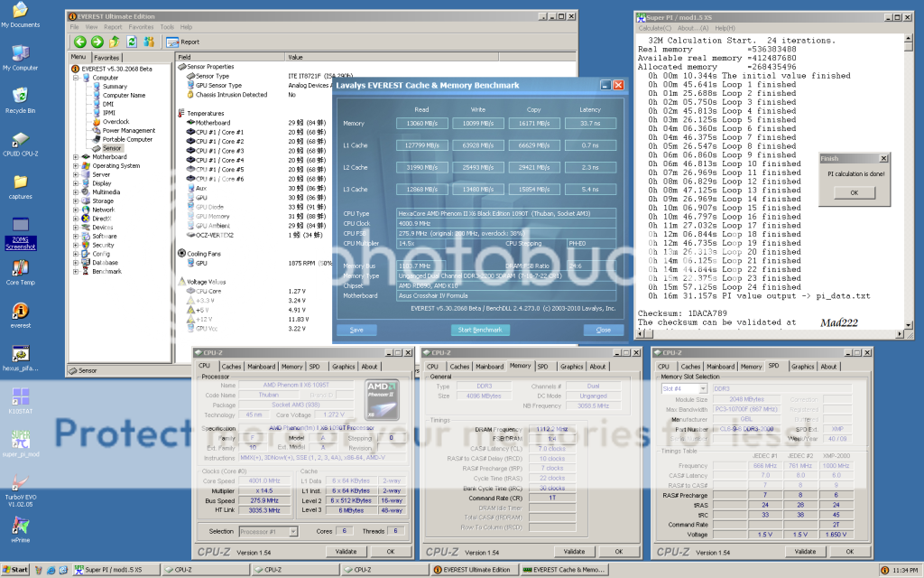Click Save in the Cache & Memory Benchmark dialog

pyautogui.click(x=356, y=330)
